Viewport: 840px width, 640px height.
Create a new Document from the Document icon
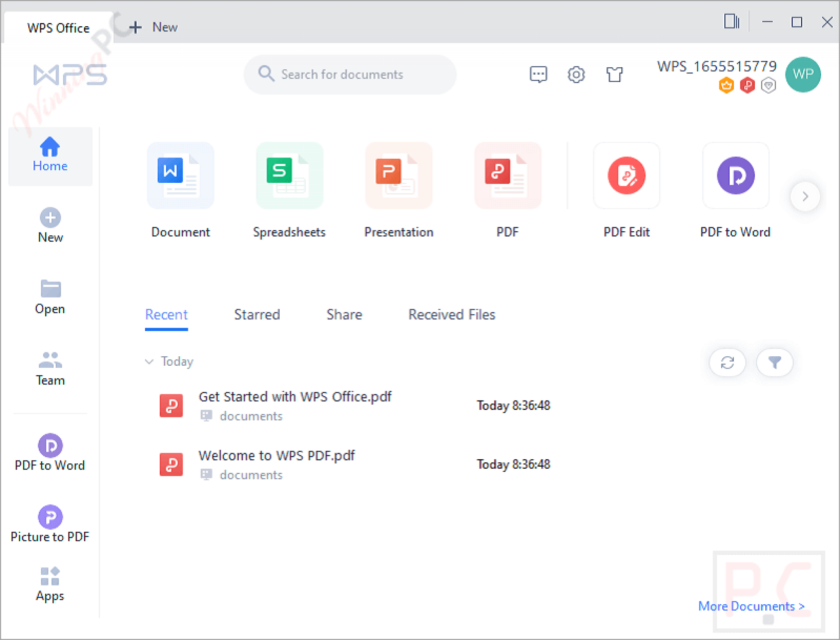tap(180, 175)
